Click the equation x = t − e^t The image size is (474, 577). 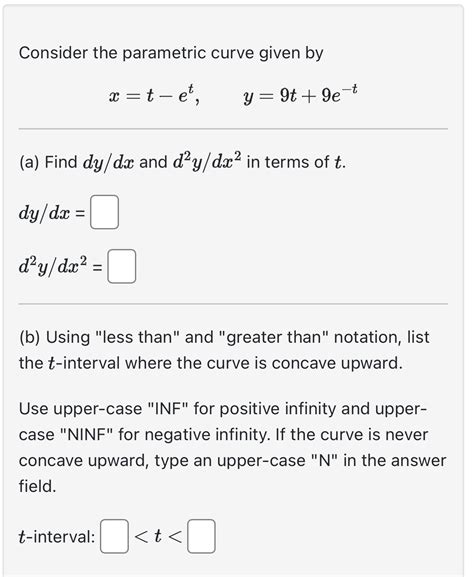(155, 95)
